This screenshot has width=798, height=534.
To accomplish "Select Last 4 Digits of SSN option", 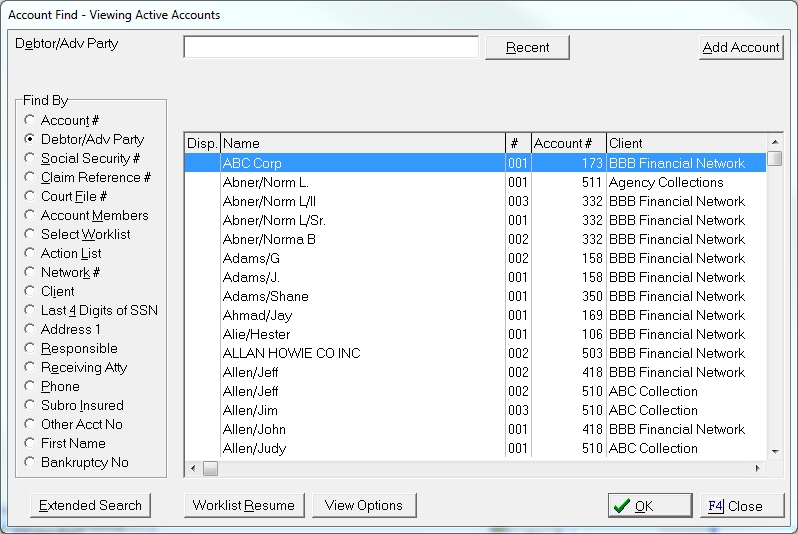I will click(30, 311).
